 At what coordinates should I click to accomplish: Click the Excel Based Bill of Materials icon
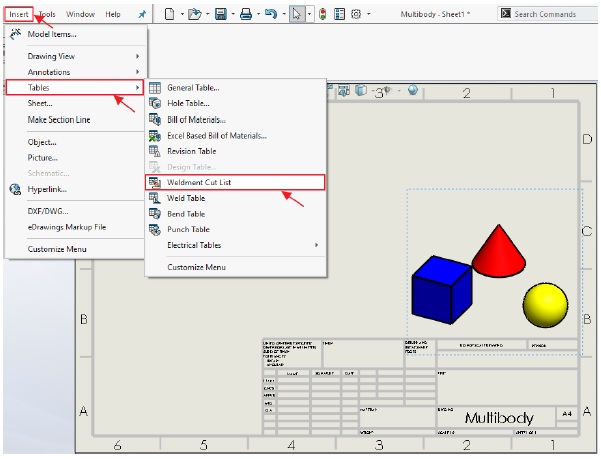click(x=155, y=136)
